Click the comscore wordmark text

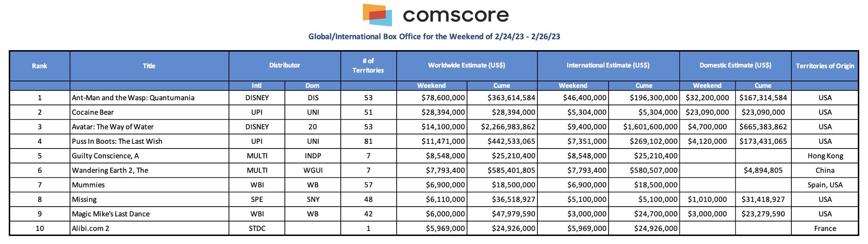pos(456,15)
